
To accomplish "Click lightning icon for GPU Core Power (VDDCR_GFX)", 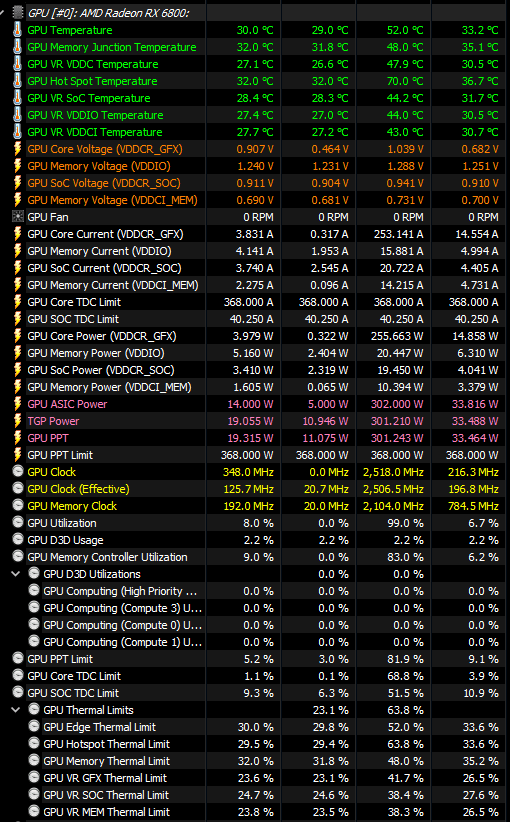I will pyautogui.click(x=17, y=336).
